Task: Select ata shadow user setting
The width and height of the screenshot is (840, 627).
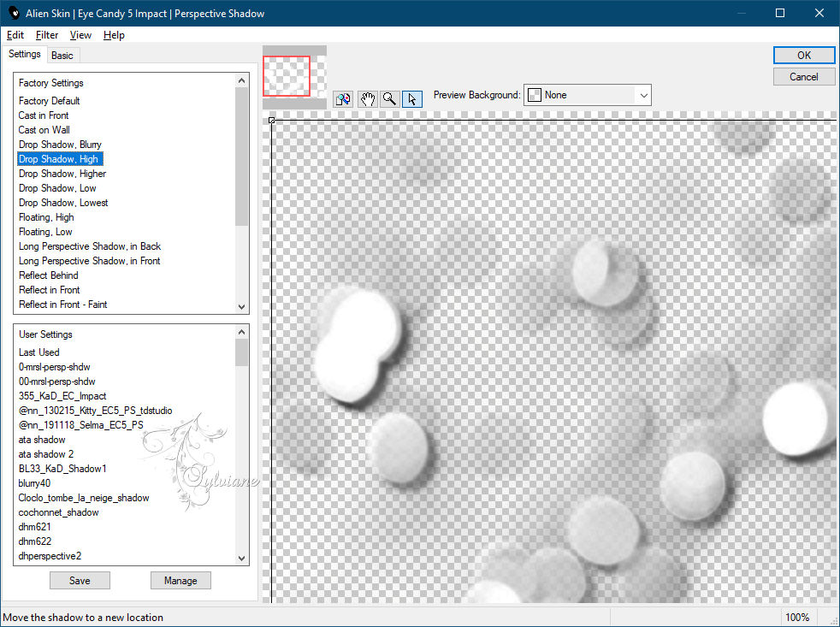Action: coord(42,440)
